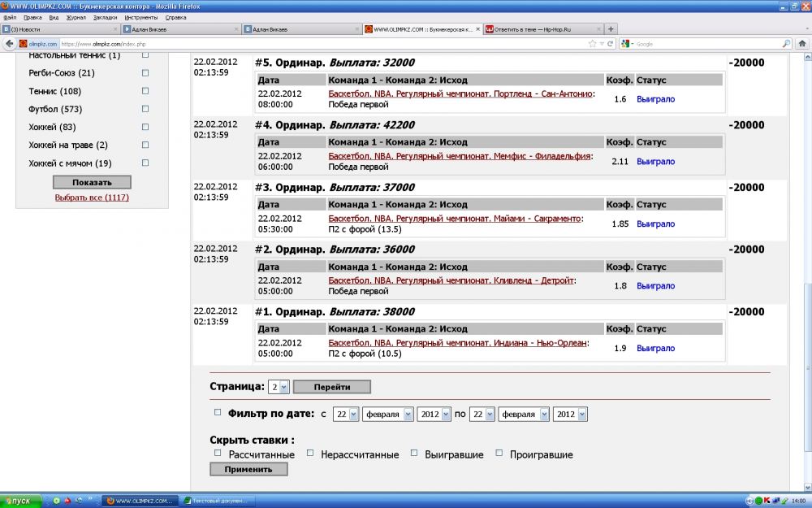Tick the Теннис (108) checkbox
Image resolution: width=812 pixels, height=508 pixels.
pyautogui.click(x=145, y=91)
